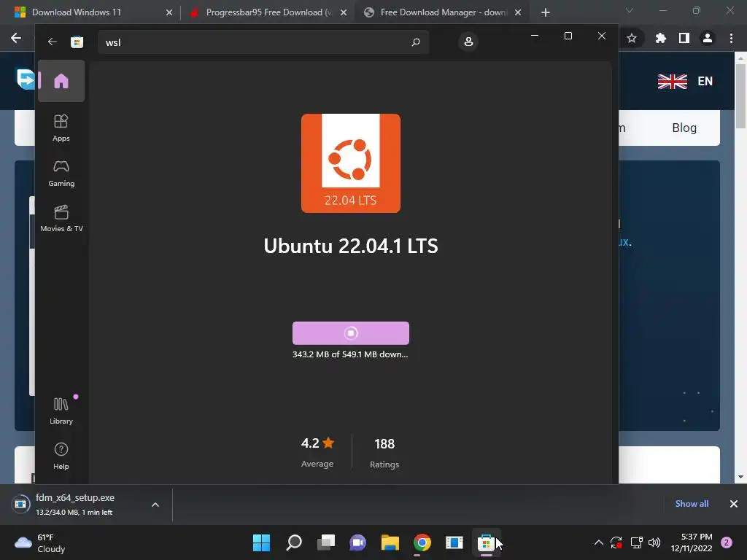Screen dimensions: 747x560
Task: Go to Home in Microsoft Store sidebar
Action: point(61,81)
